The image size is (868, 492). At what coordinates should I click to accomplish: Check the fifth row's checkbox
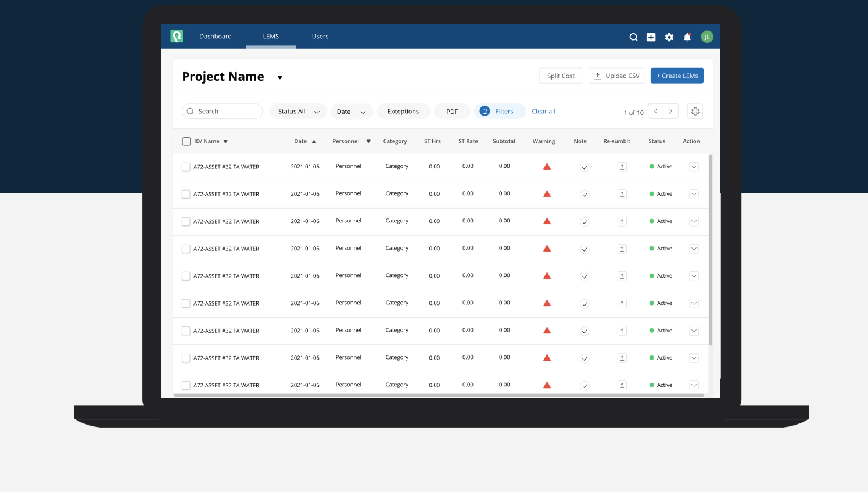pos(186,276)
